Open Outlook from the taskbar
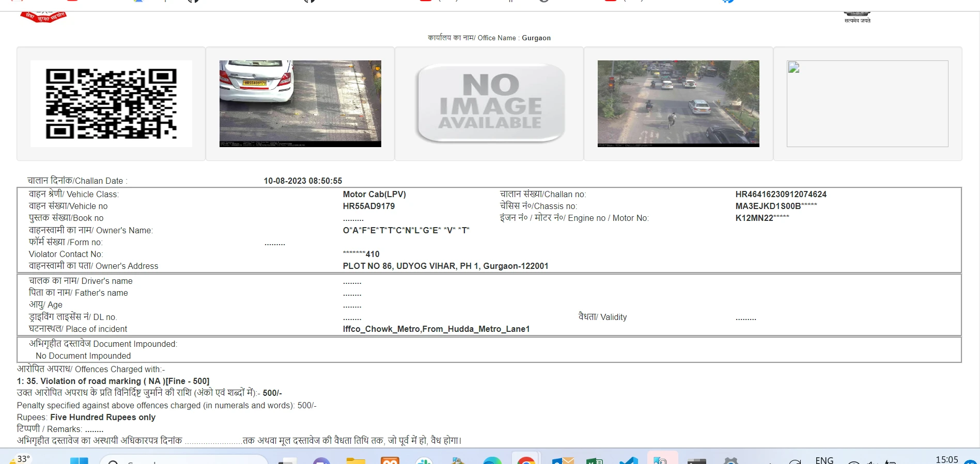This screenshot has height=464, width=980. 563,460
